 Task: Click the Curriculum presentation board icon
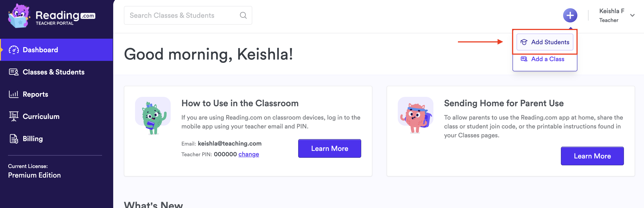[x=14, y=116]
